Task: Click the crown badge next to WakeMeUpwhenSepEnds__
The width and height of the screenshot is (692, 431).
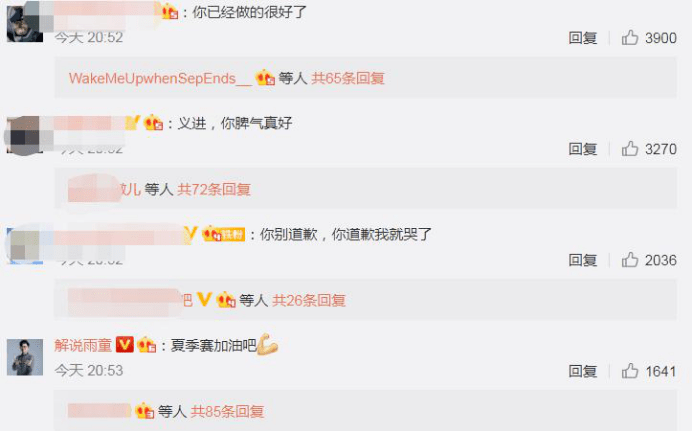Action: click(x=265, y=78)
